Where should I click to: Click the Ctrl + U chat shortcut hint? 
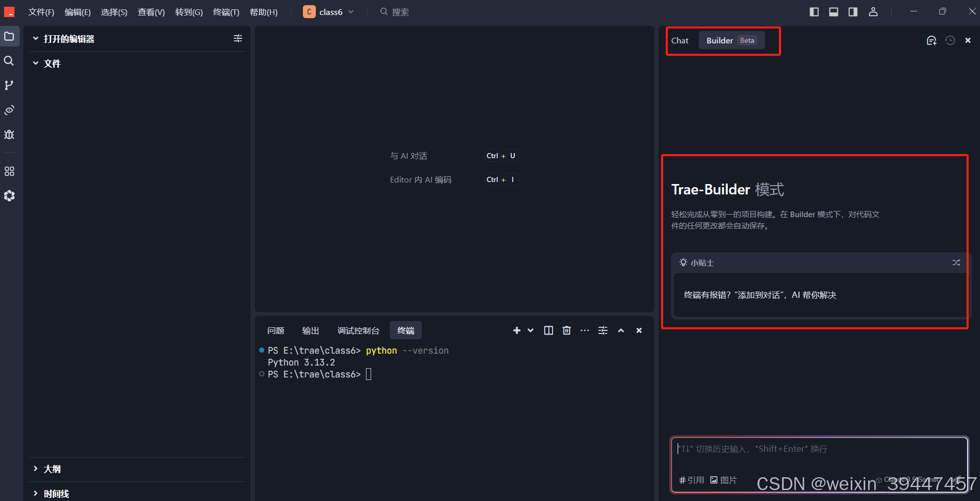(x=501, y=156)
